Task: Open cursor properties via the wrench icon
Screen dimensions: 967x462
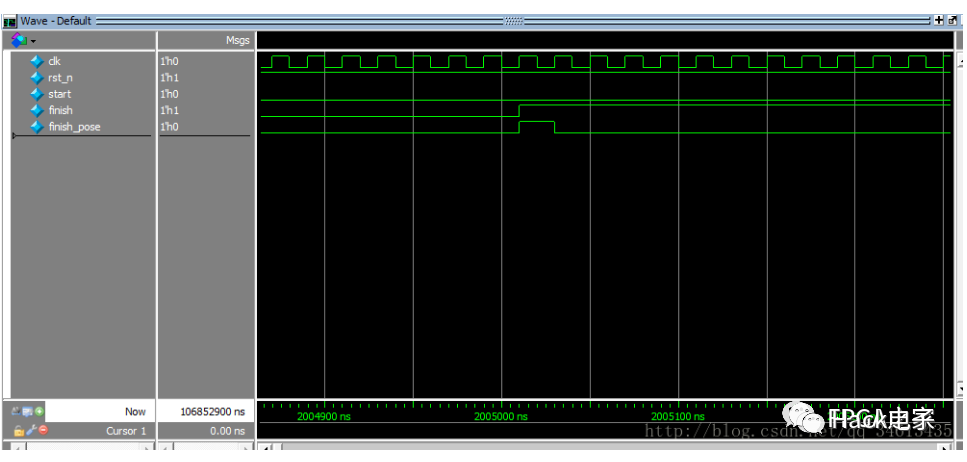Action: pyautogui.click(x=30, y=430)
